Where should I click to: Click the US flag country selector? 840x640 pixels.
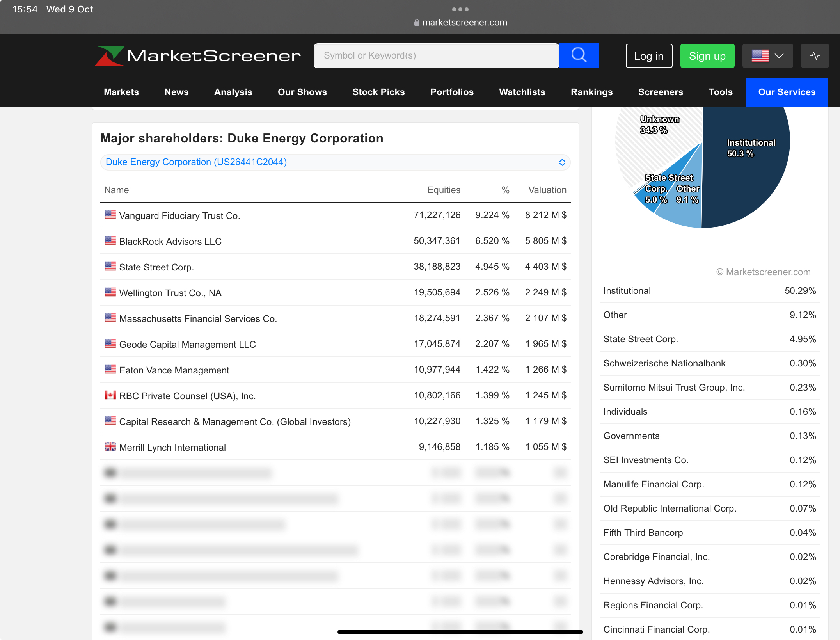tap(767, 56)
